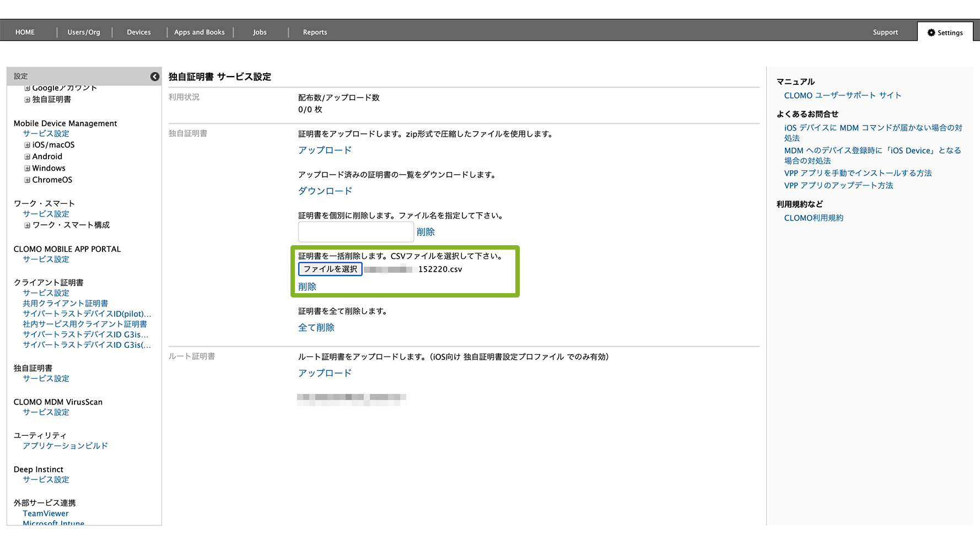This screenshot has width=980, height=551.
Task: Focus the certificate file name input field
Action: pyautogui.click(x=356, y=232)
